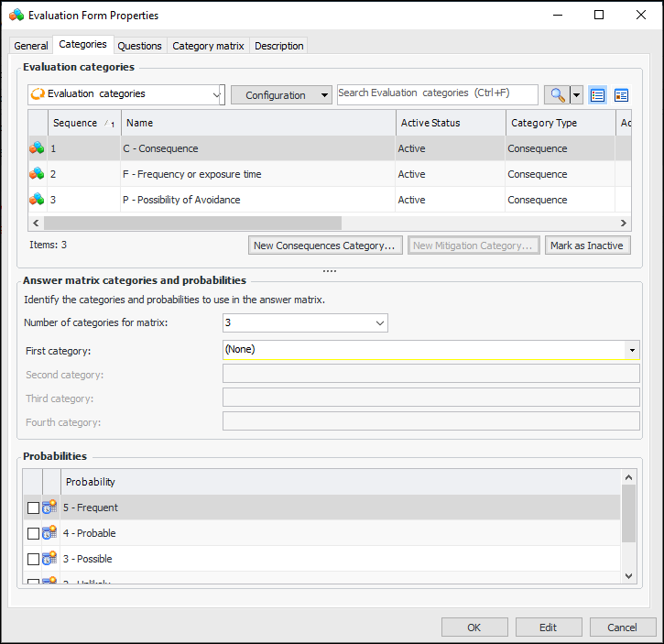This screenshot has height=644, width=664.
Task: Click the horizontal scrollbar in categories grid
Action: [x=192, y=223]
